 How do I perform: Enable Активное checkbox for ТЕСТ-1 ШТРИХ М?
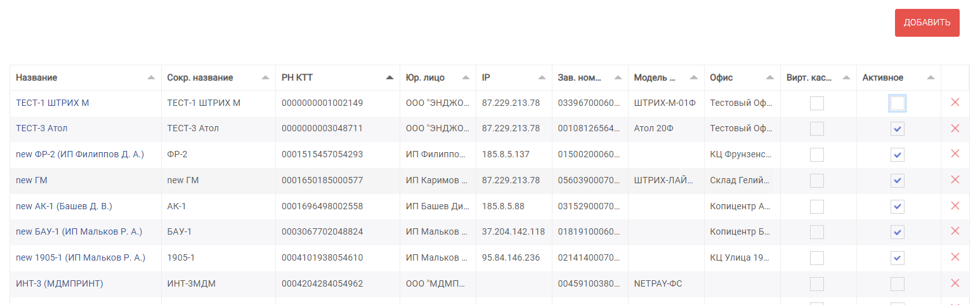tap(898, 103)
